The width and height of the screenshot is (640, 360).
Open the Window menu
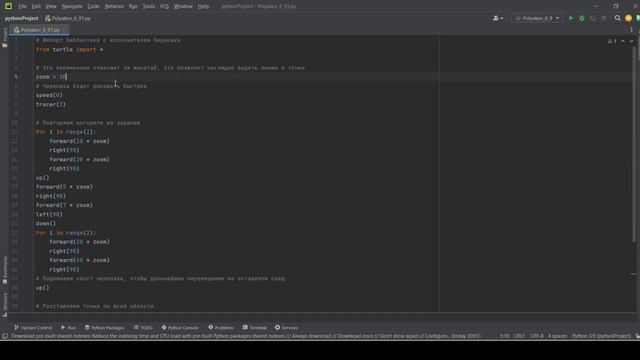183,6
